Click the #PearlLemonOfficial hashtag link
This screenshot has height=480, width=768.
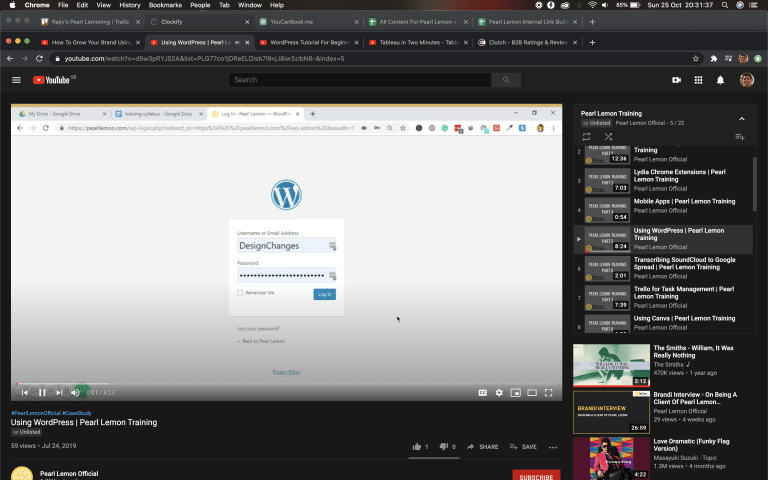36,413
